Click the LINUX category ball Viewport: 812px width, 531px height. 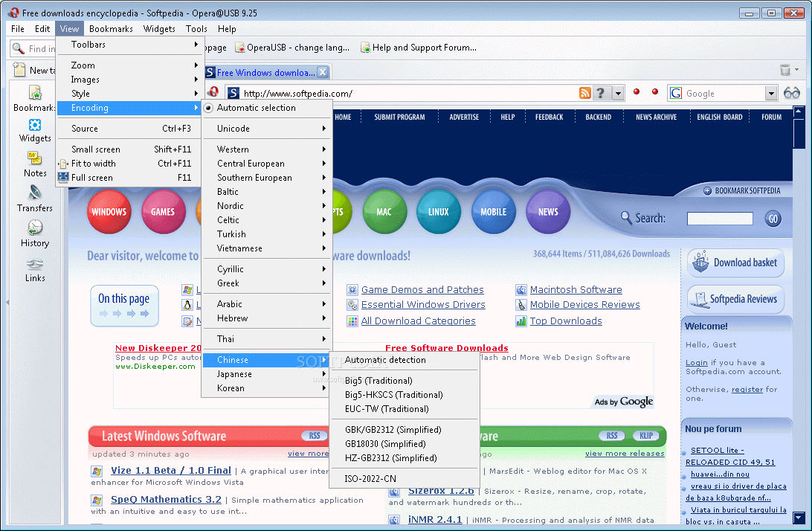click(439, 212)
